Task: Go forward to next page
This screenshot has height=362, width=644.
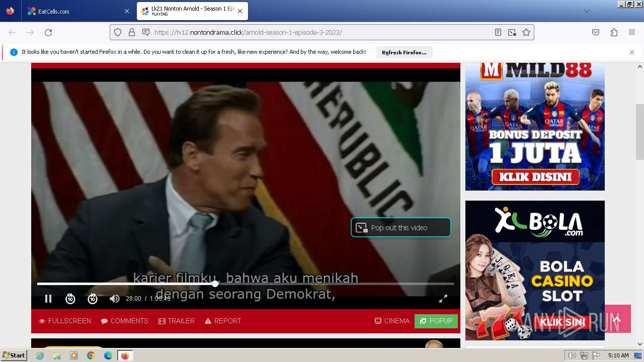Action: click(30, 32)
